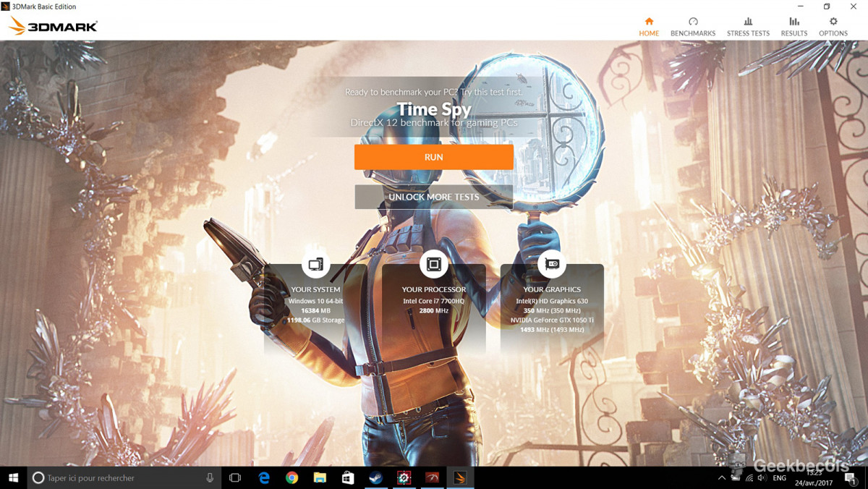Expand hidden system tray icons

coord(721,477)
